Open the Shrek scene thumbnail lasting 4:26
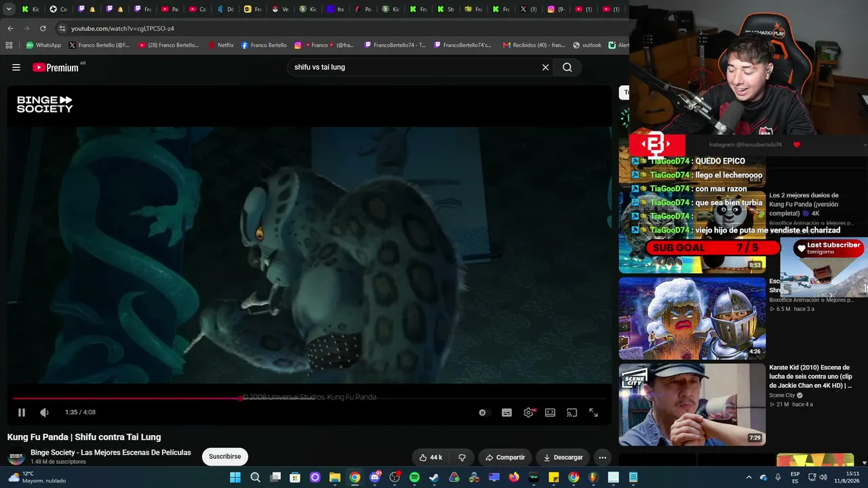This screenshot has width=868, height=488. (692, 319)
